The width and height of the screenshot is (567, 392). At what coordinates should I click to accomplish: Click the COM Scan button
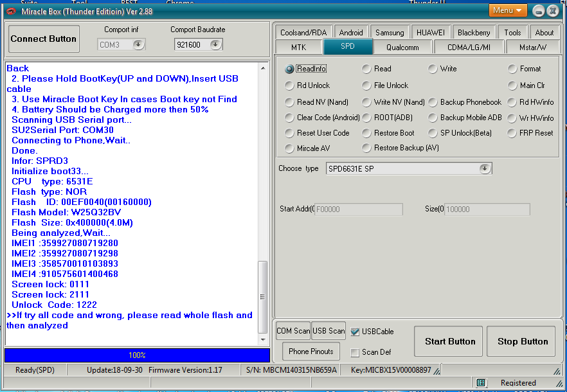293,330
